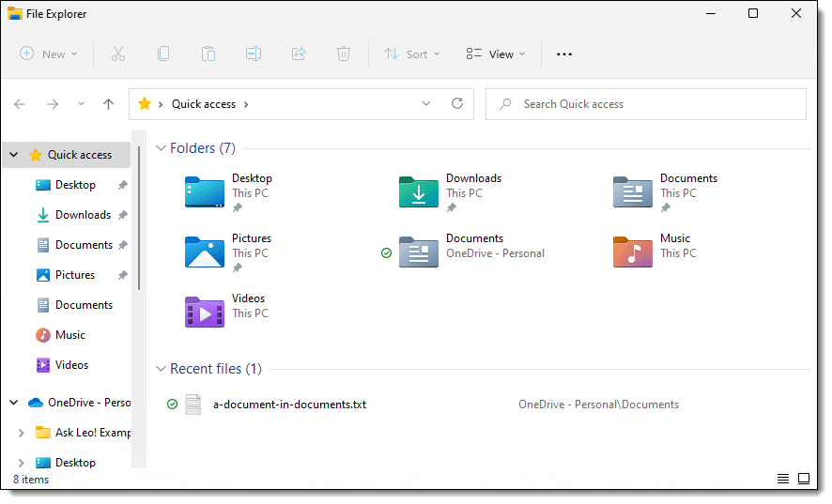Open the Sort dropdown menu
The height and width of the screenshot is (504, 832).
coord(412,54)
